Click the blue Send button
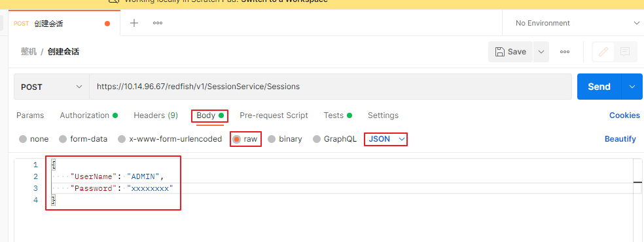Image resolution: width=644 pixels, height=242 pixels. coord(599,87)
